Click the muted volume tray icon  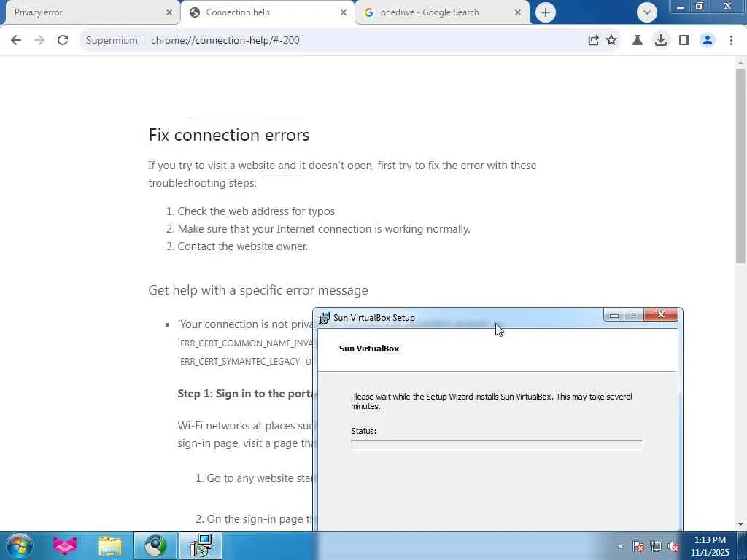(x=673, y=546)
